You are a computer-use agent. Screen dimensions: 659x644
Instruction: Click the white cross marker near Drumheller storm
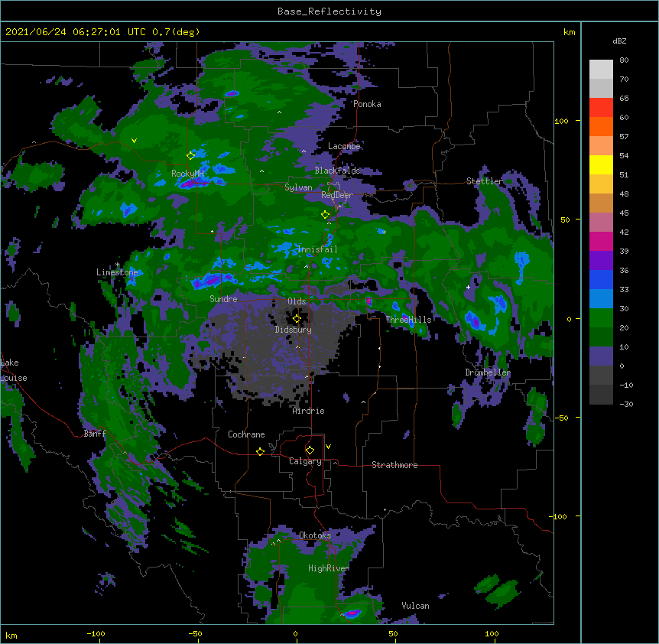[468, 288]
